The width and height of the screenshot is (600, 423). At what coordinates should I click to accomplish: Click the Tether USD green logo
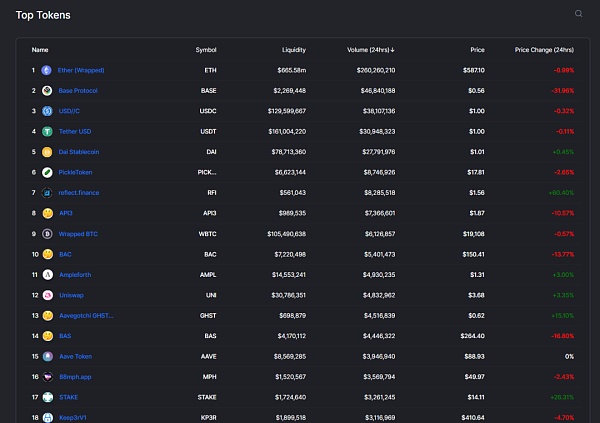47,132
